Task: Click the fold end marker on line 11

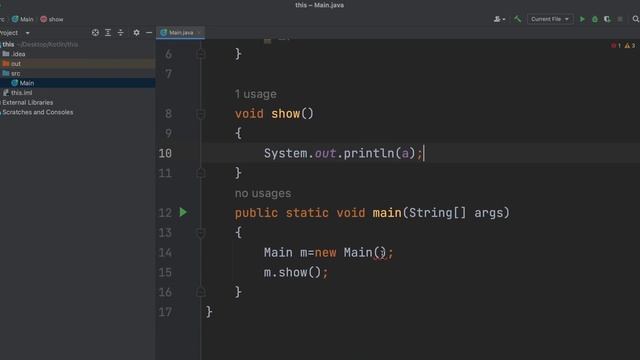Action: [x=200, y=173]
